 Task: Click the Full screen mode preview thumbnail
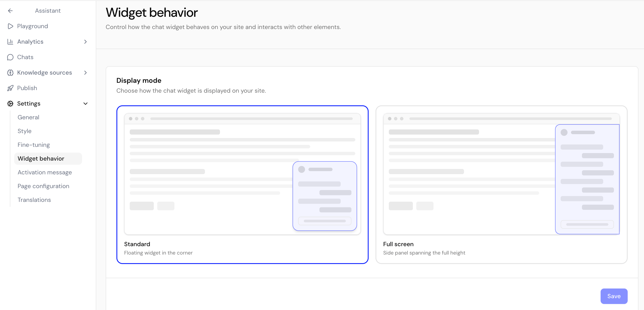coord(502,174)
